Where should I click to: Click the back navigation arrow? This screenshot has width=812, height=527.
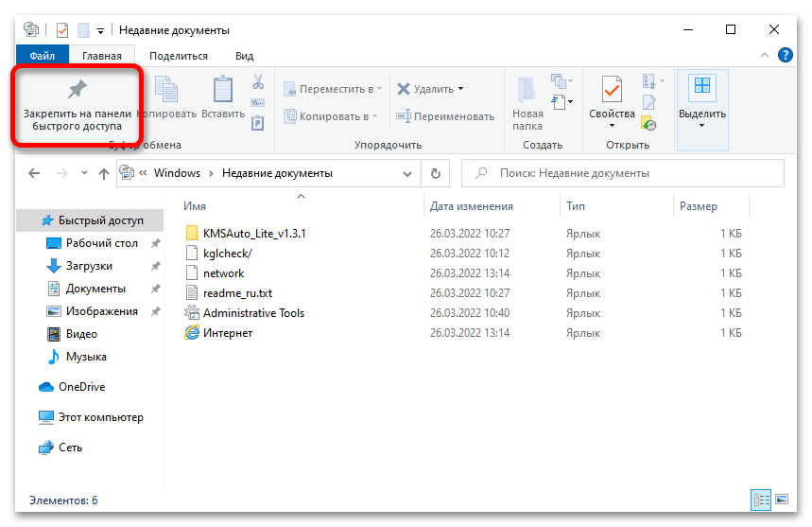34,173
